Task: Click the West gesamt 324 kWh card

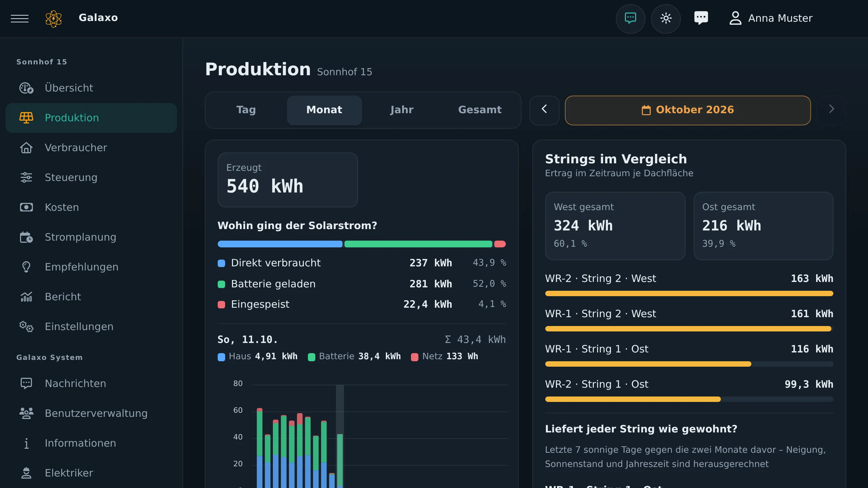Action: [615, 226]
